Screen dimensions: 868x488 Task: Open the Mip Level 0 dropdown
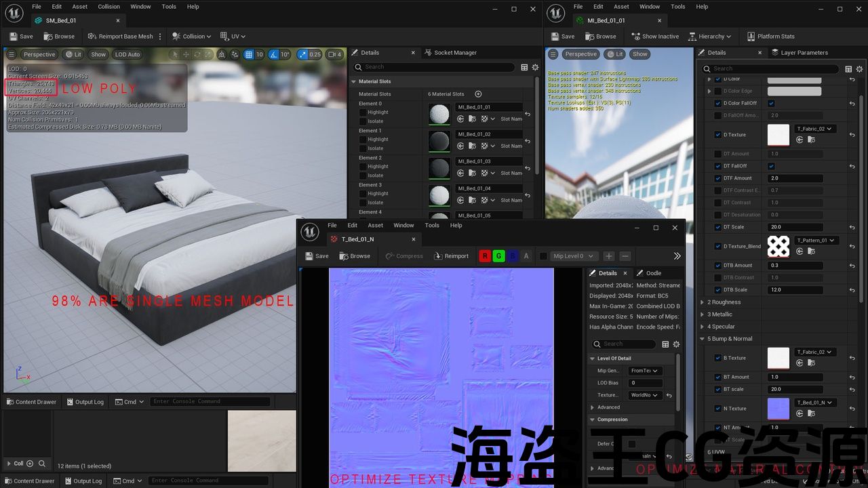[573, 256]
